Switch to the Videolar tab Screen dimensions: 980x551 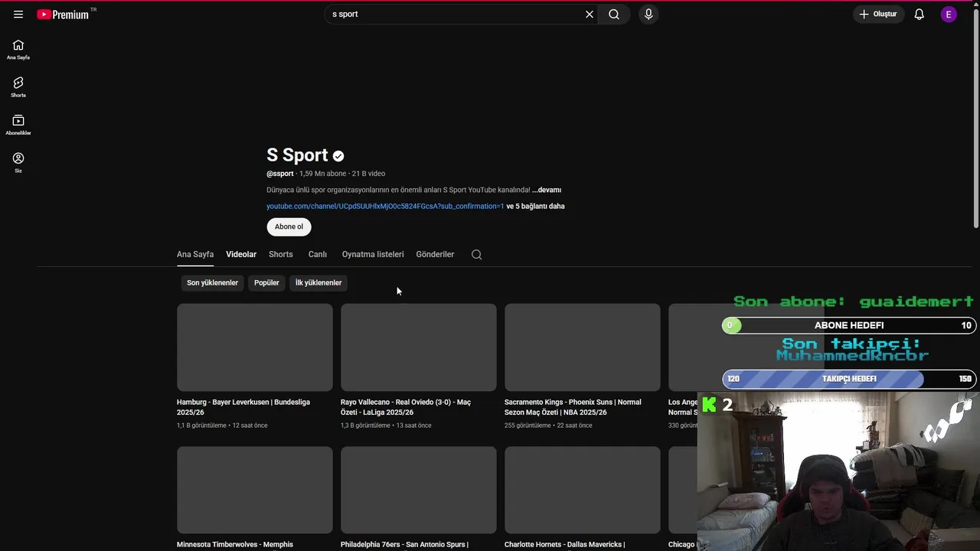241,254
